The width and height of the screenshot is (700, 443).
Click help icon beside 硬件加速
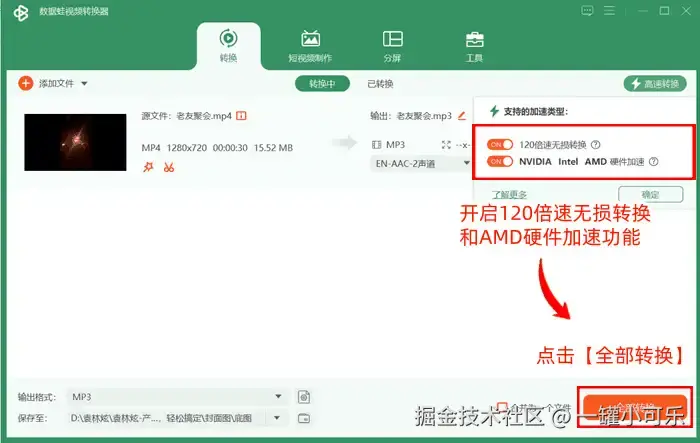click(x=654, y=162)
